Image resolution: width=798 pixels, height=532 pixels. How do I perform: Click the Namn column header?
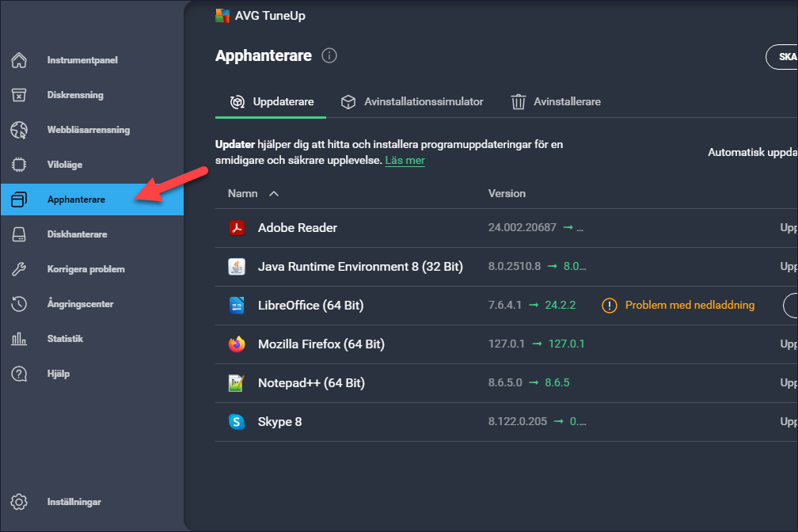243,193
